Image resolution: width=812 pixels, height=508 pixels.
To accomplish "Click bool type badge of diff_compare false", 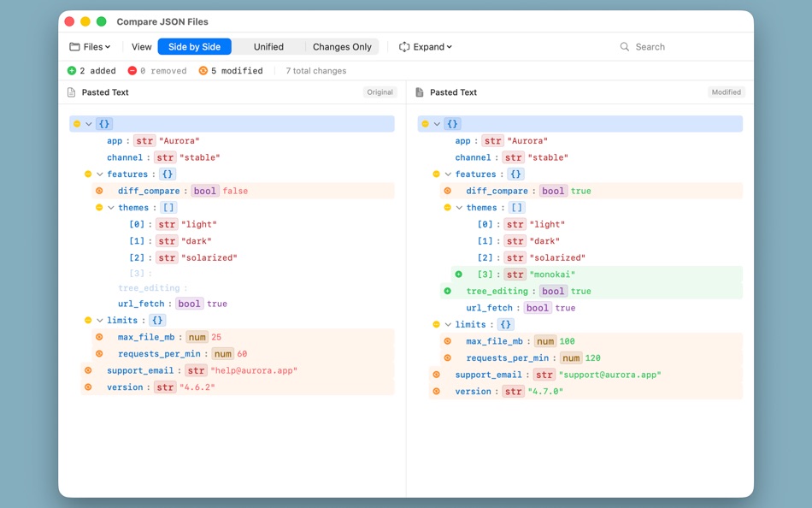I will click(x=205, y=191).
